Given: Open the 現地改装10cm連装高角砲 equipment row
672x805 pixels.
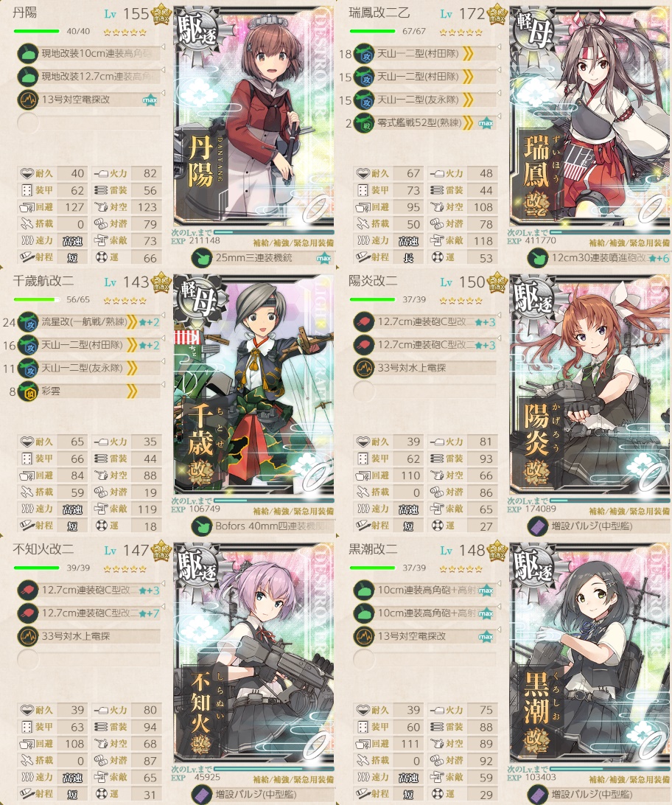Looking at the screenshot, I should tap(89, 53).
